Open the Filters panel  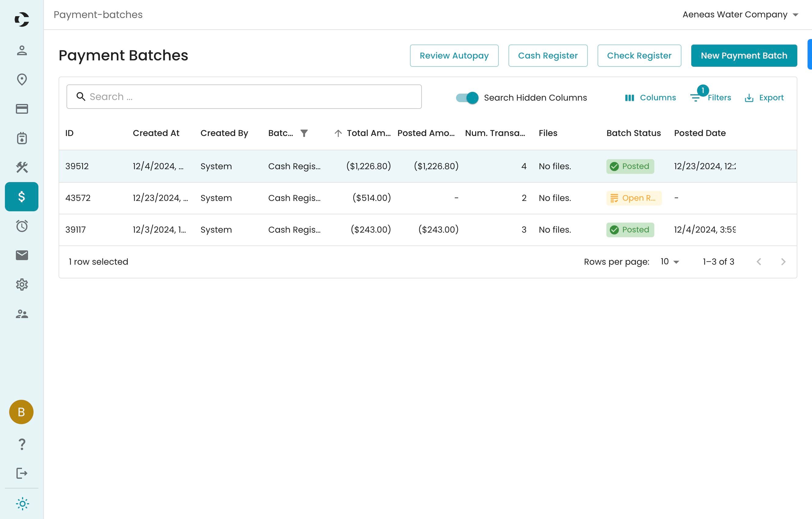point(711,98)
